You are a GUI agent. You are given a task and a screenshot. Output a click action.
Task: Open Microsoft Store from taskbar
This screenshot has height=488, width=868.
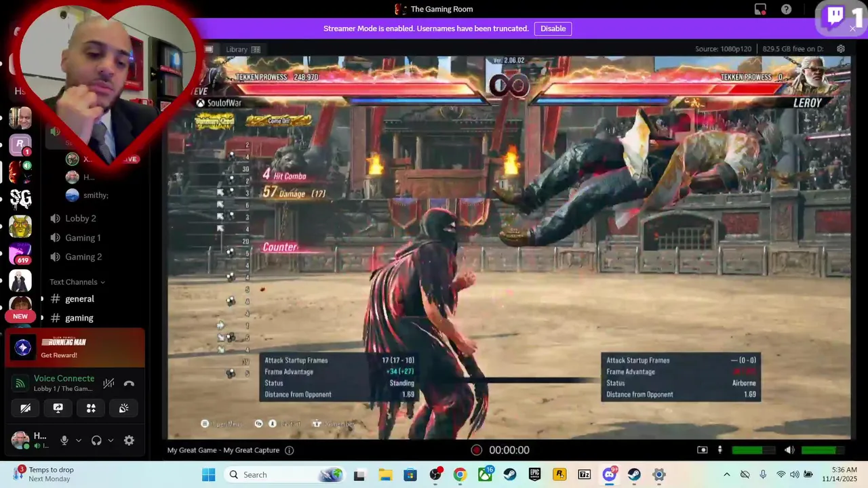coord(410,474)
